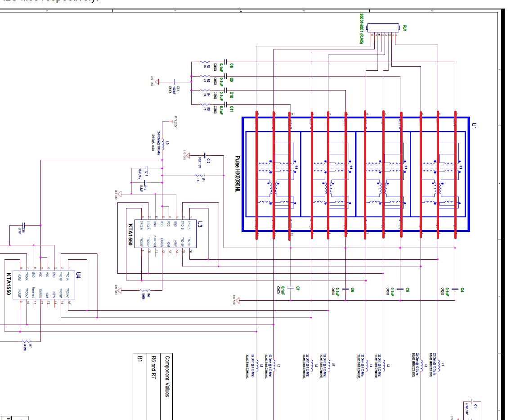Click the U1 designator on the transformer module
Screen dimensions: 511x420
point(474,126)
